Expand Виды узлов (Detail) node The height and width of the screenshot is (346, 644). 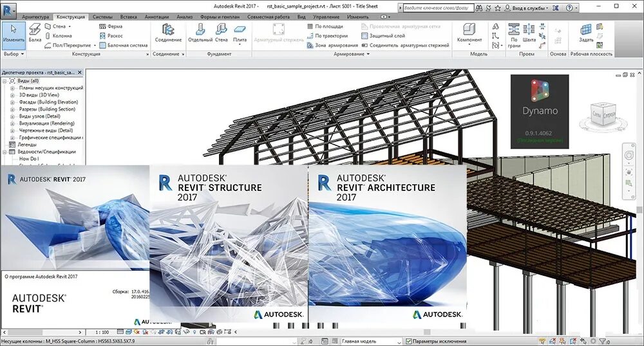12,116
